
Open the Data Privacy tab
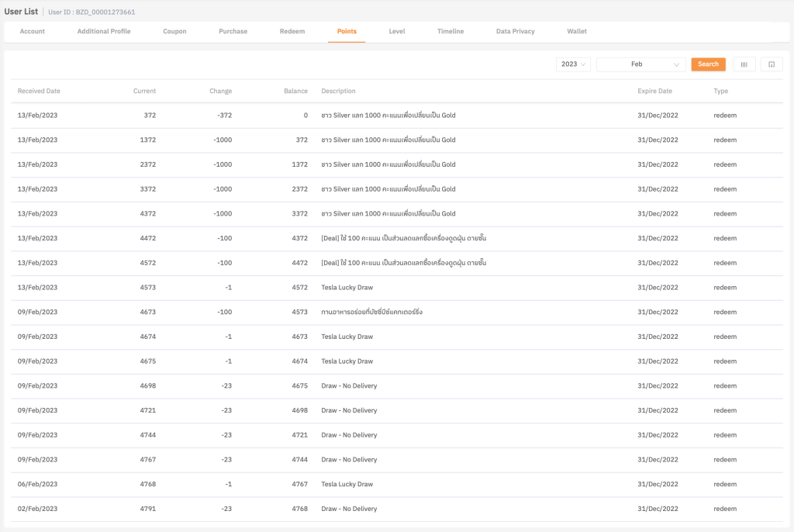pyautogui.click(x=516, y=32)
